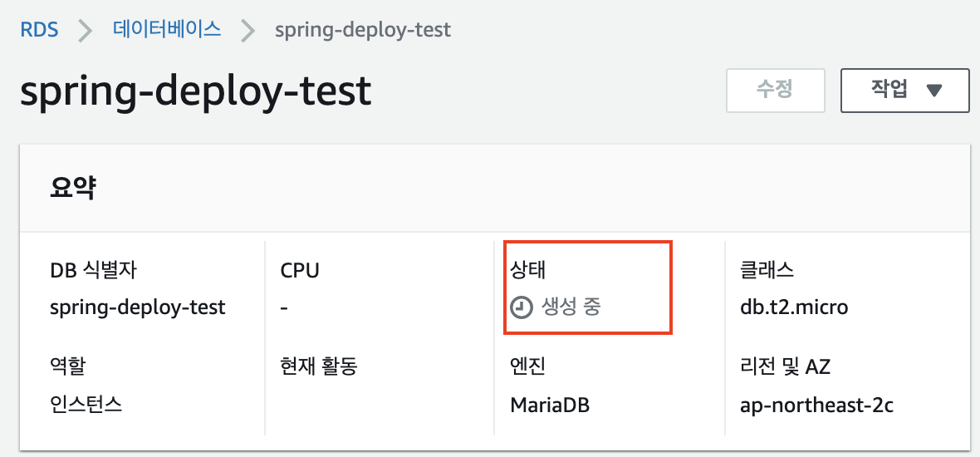
Task: Click the 요약 section header
Action: 72,189
